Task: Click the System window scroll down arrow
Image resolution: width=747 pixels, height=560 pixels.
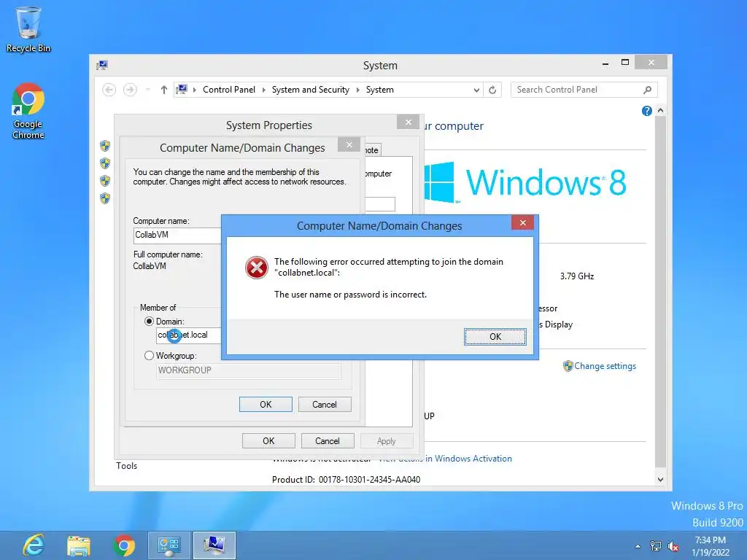Action: (660, 479)
